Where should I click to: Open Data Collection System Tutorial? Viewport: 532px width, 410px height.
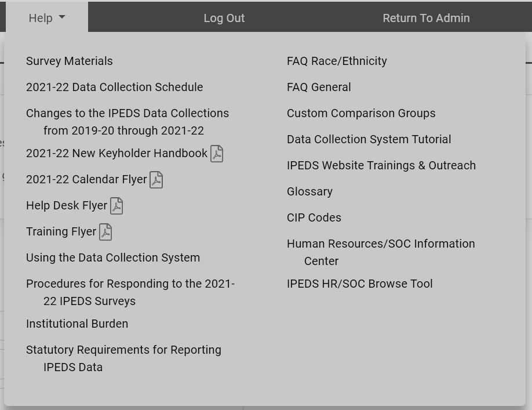click(369, 139)
